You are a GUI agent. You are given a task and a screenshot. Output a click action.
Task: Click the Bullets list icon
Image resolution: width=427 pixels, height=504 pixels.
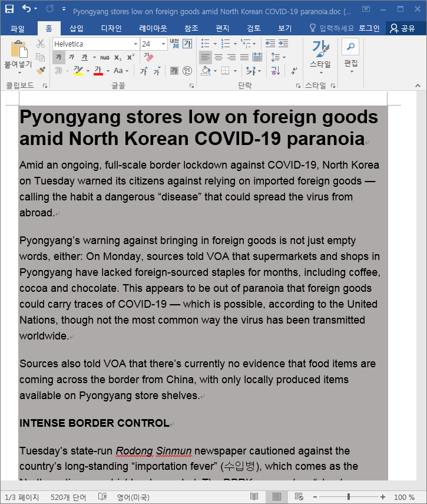(205, 43)
